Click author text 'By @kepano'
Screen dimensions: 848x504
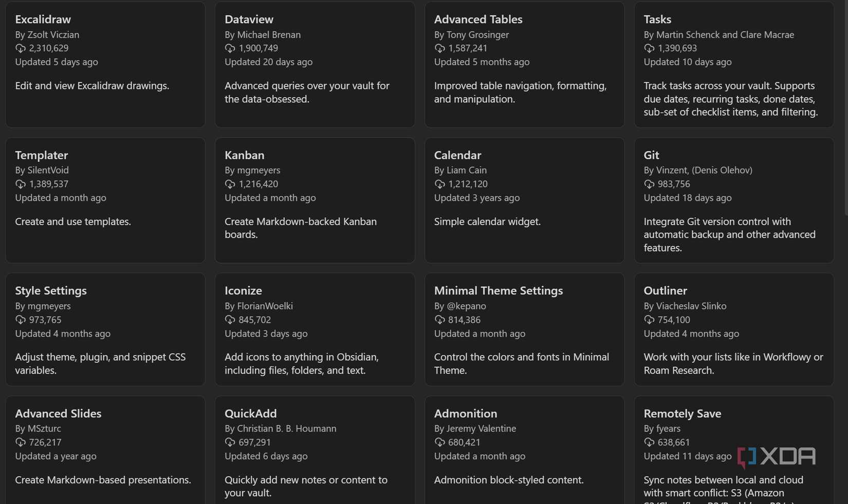[460, 306]
